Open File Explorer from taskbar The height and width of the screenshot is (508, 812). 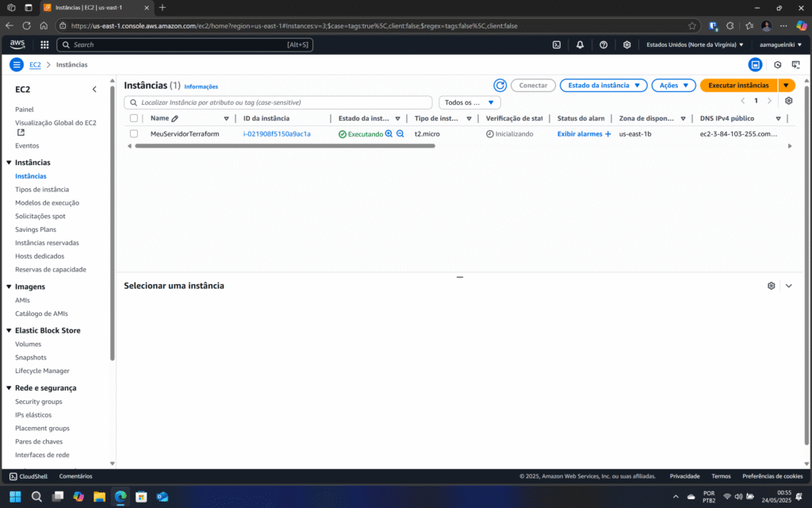click(x=99, y=497)
